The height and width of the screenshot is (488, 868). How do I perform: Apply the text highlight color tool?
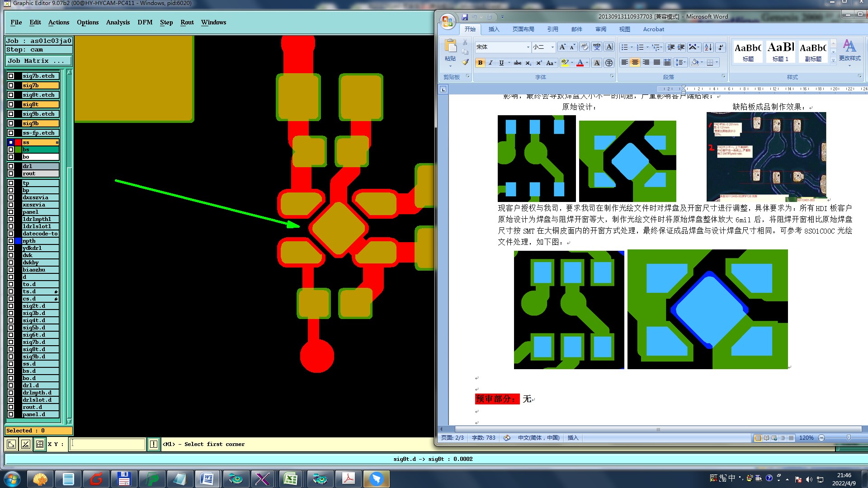(564, 63)
